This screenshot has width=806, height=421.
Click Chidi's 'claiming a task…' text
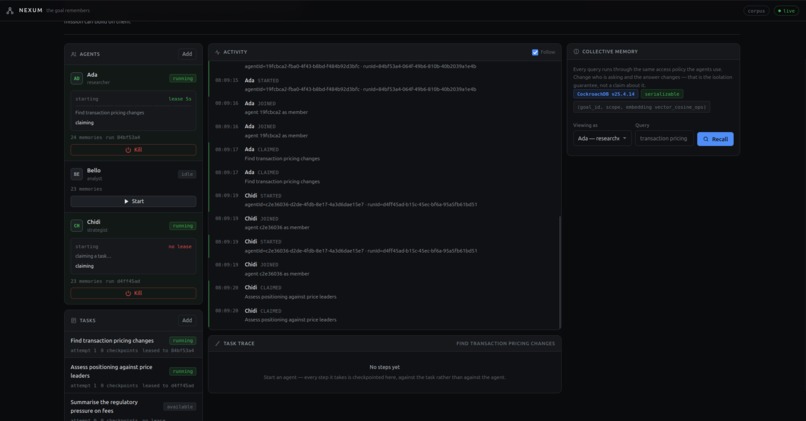pos(93,256)
